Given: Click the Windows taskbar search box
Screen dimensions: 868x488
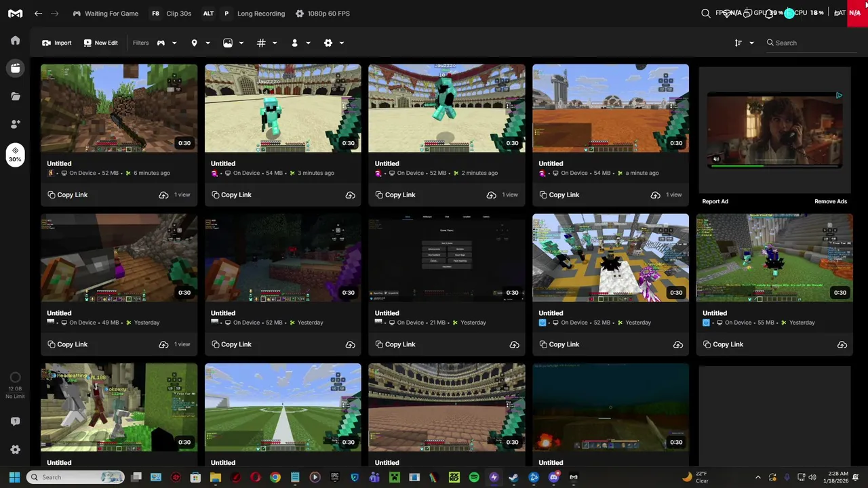Looking at the screenshot, I should 75,477.
